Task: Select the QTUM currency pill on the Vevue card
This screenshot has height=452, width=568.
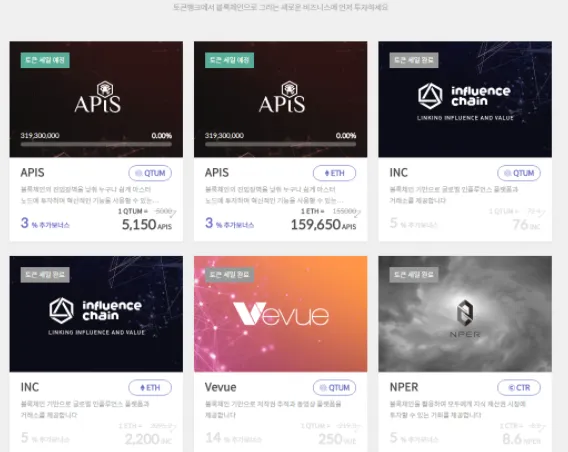Action: coord(334,388)
